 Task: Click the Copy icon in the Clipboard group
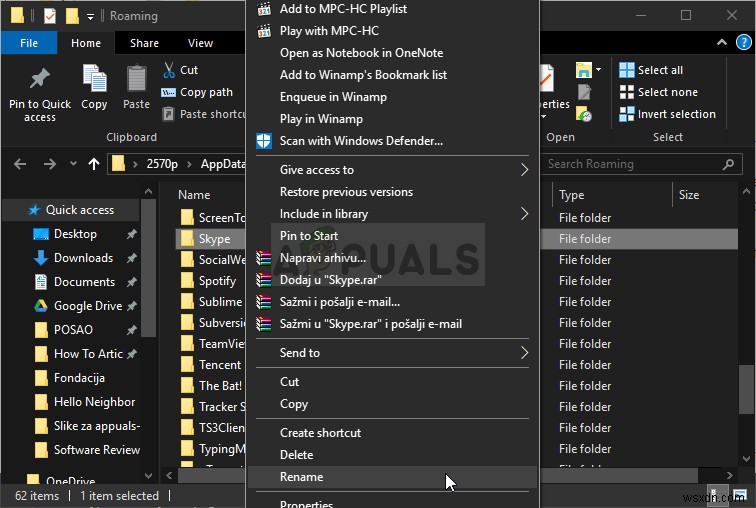click(94, 78)
